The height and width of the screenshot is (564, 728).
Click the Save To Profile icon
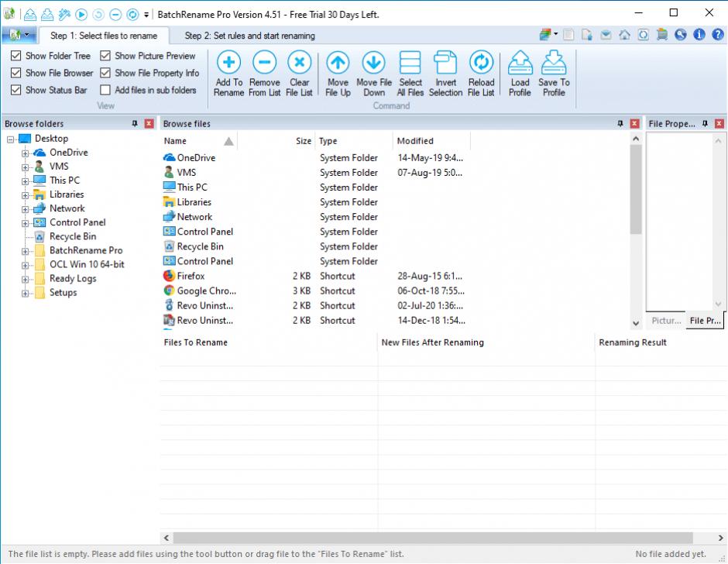pos(554,62)
